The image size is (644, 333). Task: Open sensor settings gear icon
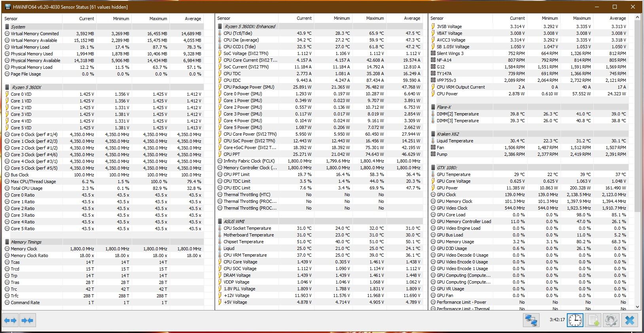[611, 320]
